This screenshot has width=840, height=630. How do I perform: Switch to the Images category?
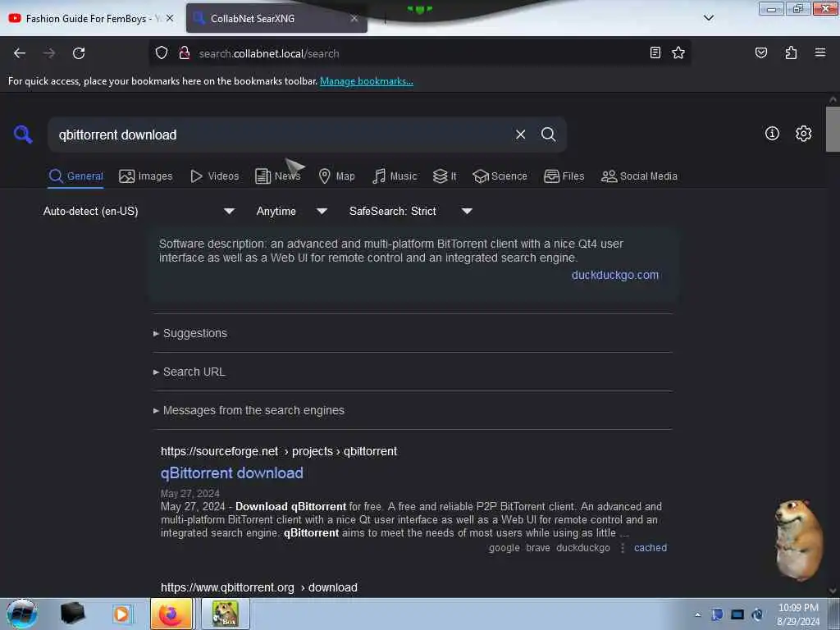(x=146, y=176)
